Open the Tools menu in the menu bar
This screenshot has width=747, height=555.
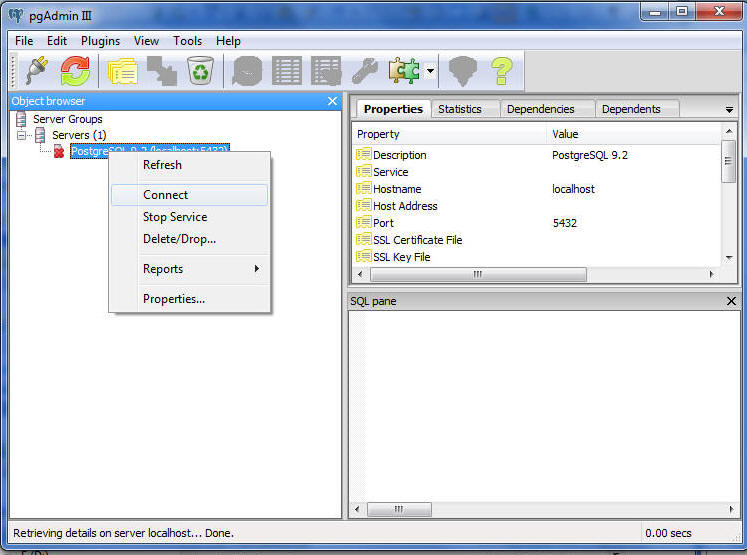coord(187,41)
